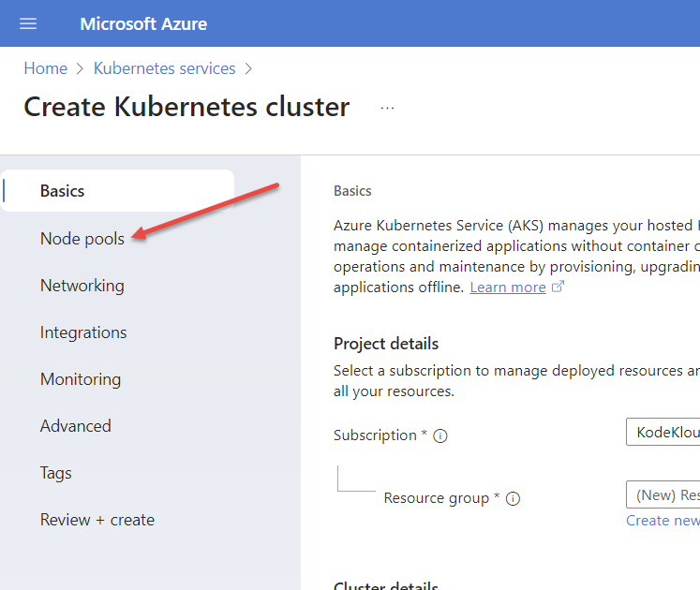Expand the Subscription dropdown
Screen dimensions: 700x590
click(663, 432)
